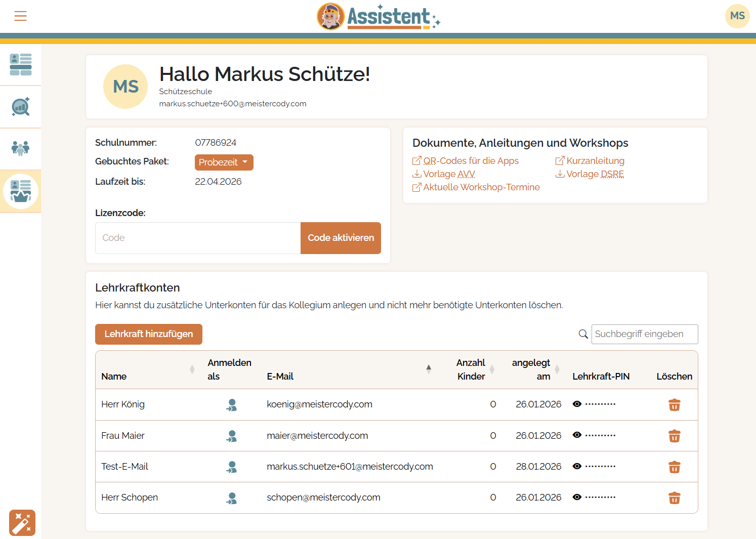Open the children group sidebar icon
The image size is (756, 539).
21,148
